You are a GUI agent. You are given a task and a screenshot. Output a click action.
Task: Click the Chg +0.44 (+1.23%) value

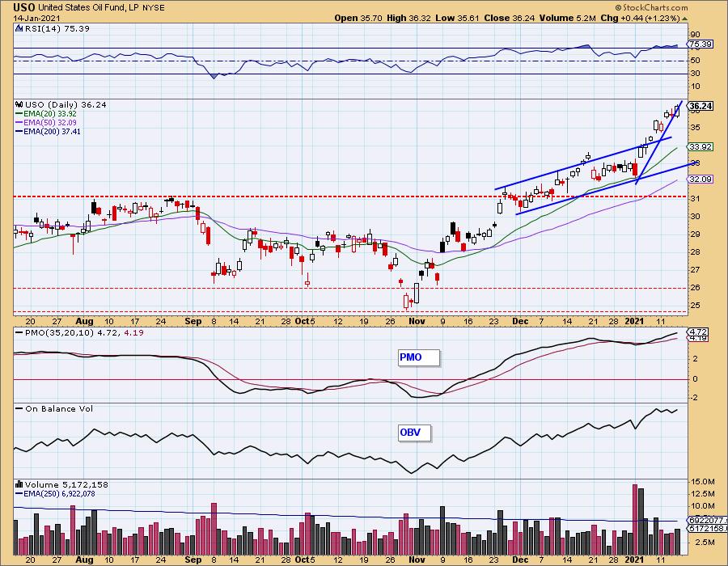click(640, 19)
